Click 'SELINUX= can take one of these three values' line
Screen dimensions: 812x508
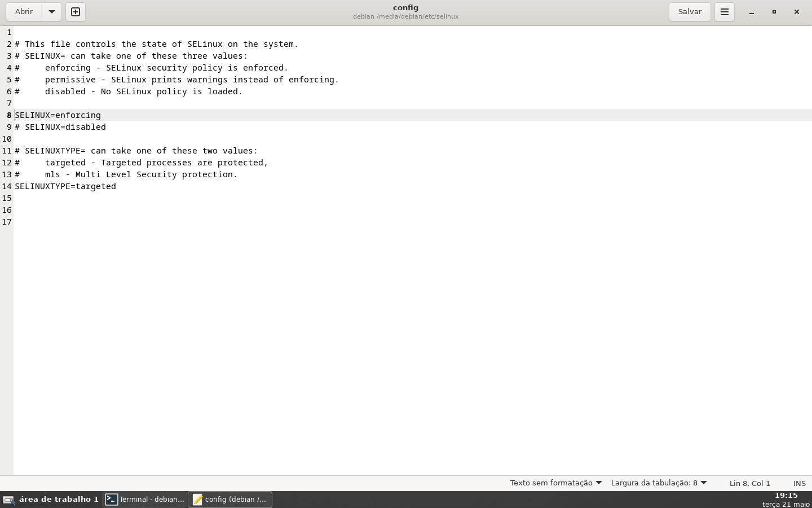tap(131, 56)
